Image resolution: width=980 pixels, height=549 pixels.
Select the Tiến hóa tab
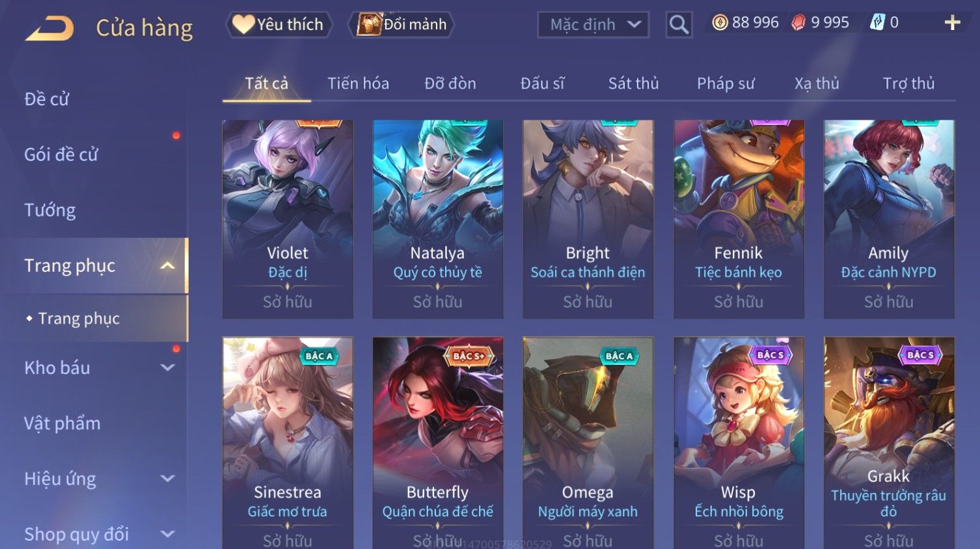point(358,83)
